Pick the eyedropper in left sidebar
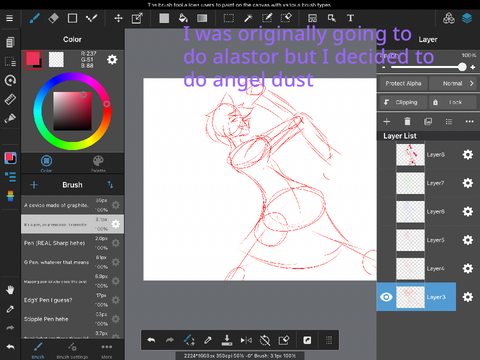Viewport: 480px width, 360px height. 10,309
